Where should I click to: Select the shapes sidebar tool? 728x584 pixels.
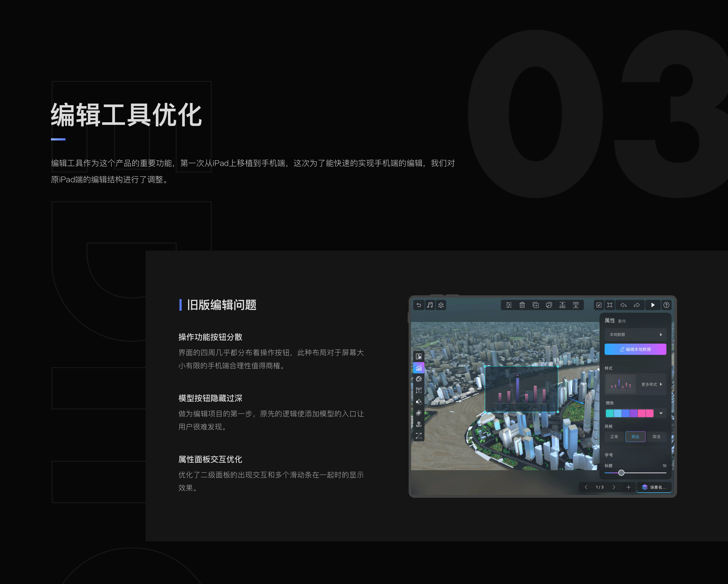[x=419, y=402]
